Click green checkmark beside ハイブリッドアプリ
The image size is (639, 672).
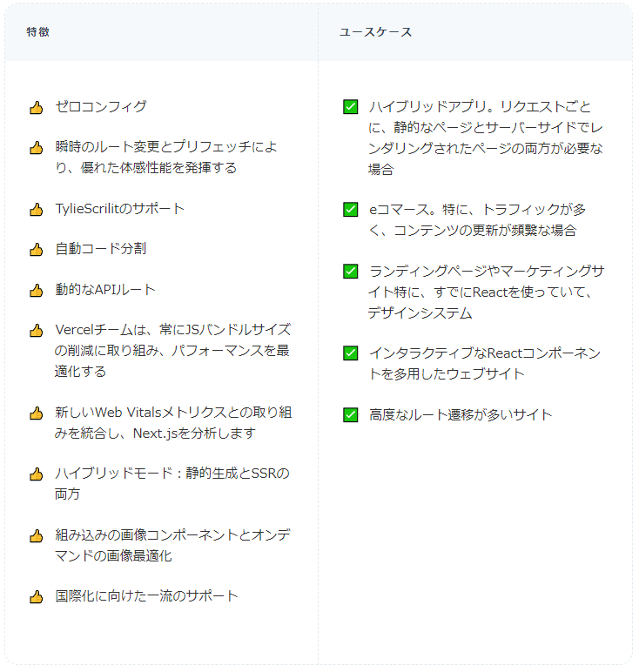pyautogui.click(x=351, y=107)
